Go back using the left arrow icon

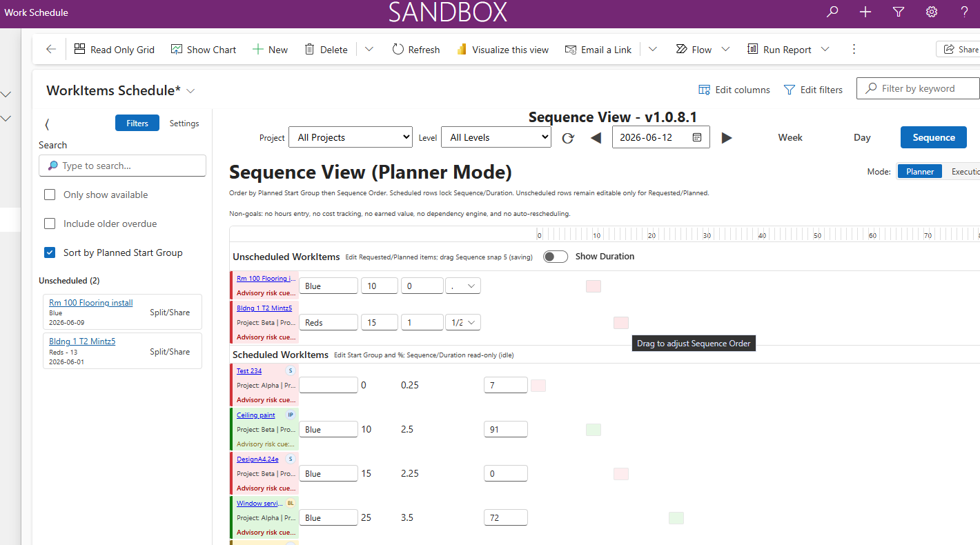click(51, 49)
